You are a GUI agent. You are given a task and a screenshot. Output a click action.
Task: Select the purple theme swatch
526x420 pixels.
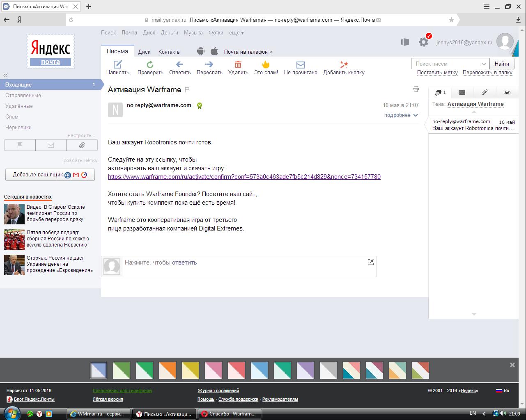[x=305, y=370]
